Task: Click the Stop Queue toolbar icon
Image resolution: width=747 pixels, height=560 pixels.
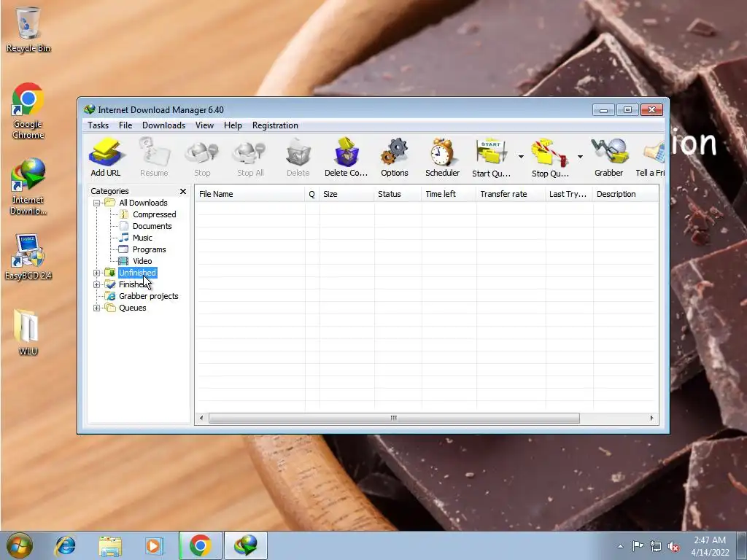Action: click(550, 157)
